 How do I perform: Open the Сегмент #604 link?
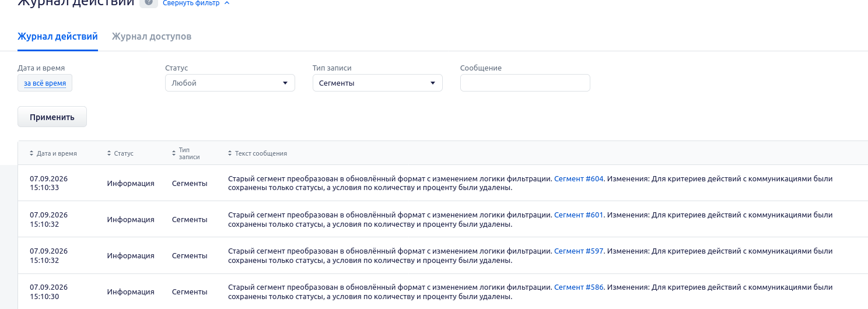click(x=579, y=179)
